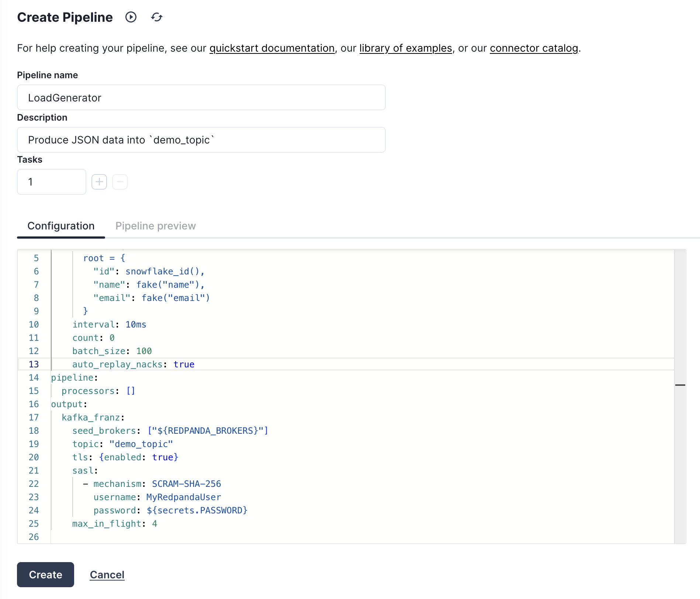Click the editor's vertical scrollbar track
The height and width of the screenshot is (599, 700).
pyautogui.click(x=680, y=461)
